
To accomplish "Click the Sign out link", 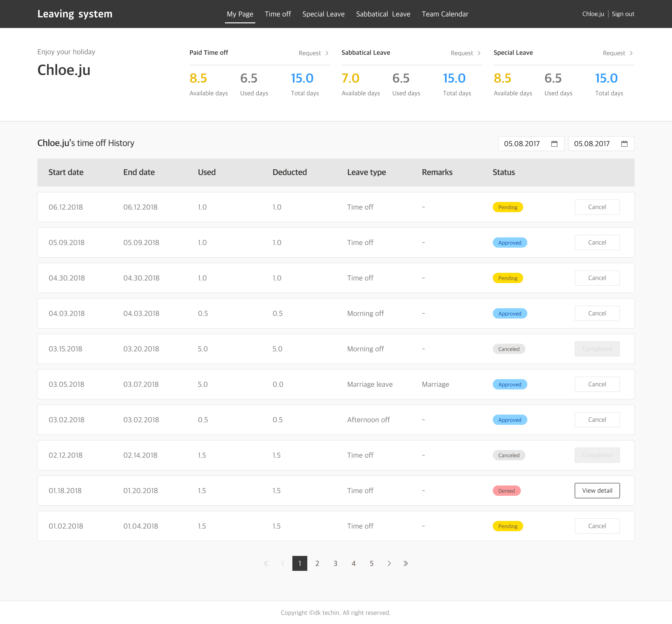I will click(623, 14).
